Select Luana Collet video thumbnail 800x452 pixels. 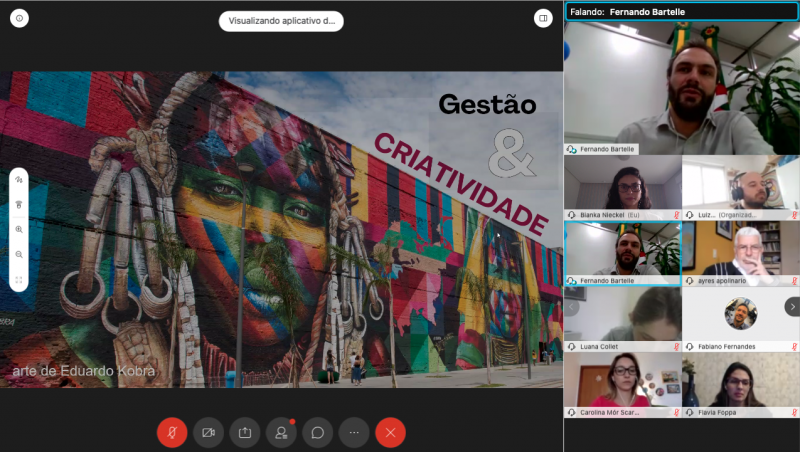[623, 319]
